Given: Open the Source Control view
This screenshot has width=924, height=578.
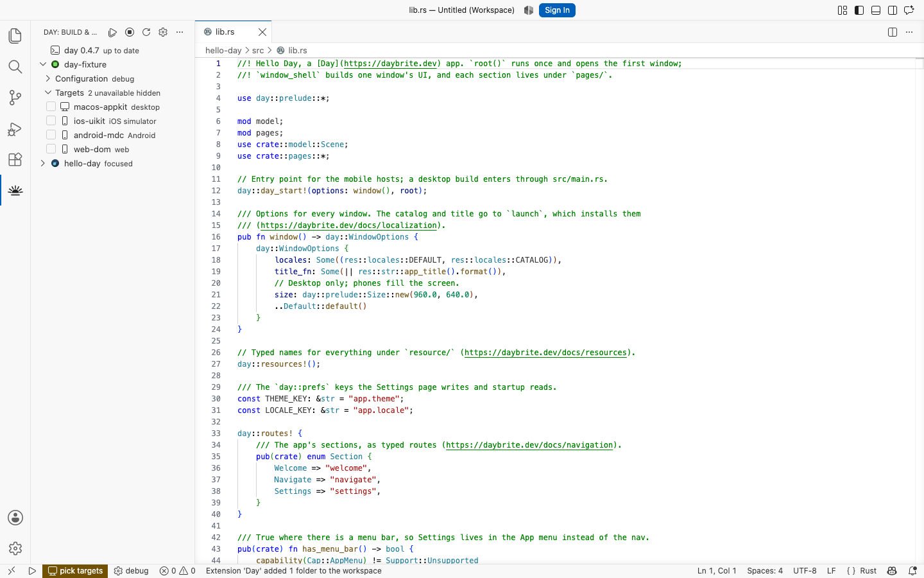Looking at the screenshot, I should click(x=15, y=98).
